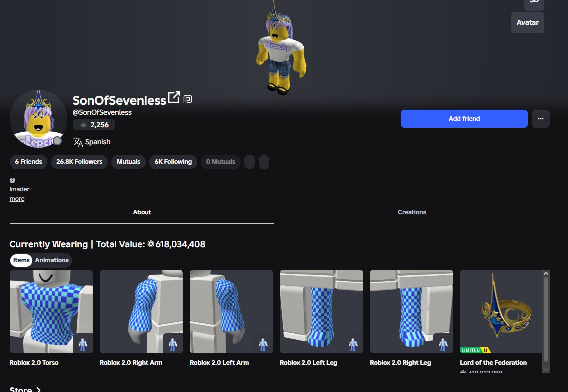Open the Lord of the Federation thumbnail
The width and height of the screenshot is (568, 392).
coord(501,311)
